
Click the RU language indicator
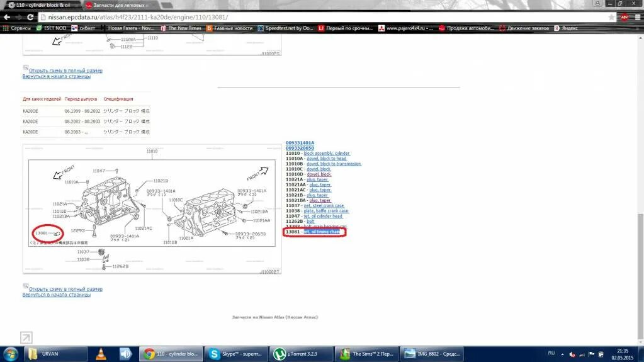point(551,353)
